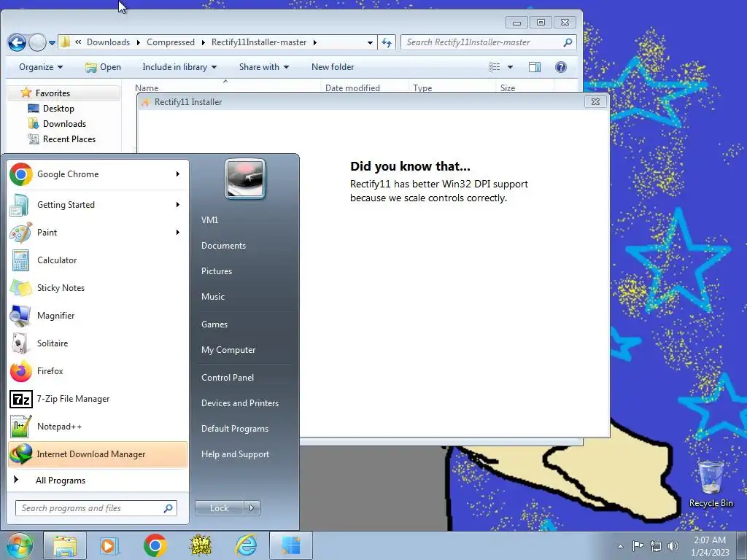747x560 pixels.
Task: Go back in Explorer window
Action: click(17, 42)
